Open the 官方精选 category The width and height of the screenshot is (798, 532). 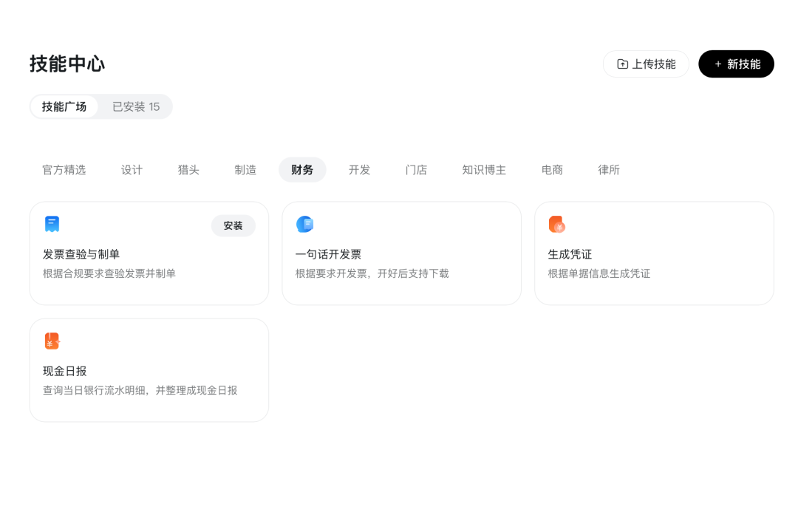64,170
